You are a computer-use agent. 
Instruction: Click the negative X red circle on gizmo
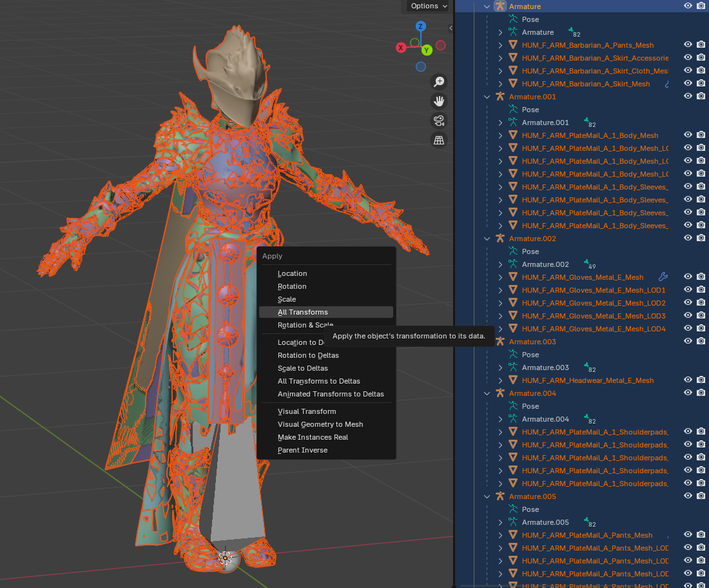[x=440, y=45]
